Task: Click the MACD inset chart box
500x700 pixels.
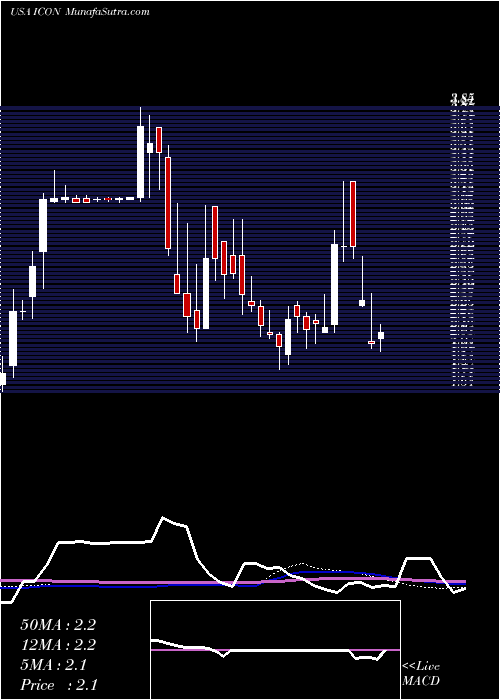Action: point(275,650)
